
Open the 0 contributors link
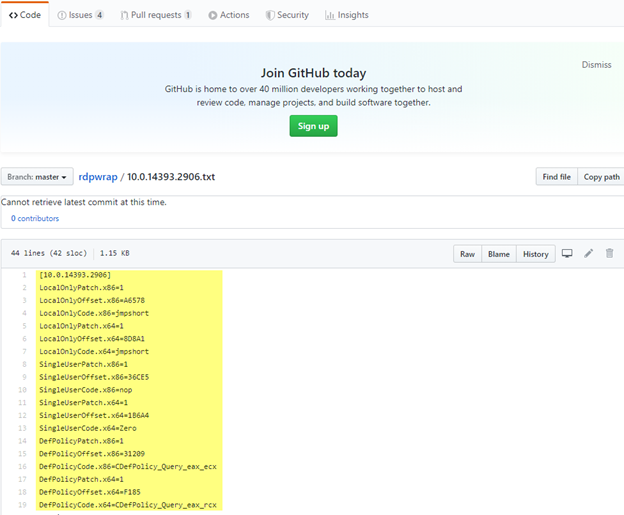click(35, 218)
